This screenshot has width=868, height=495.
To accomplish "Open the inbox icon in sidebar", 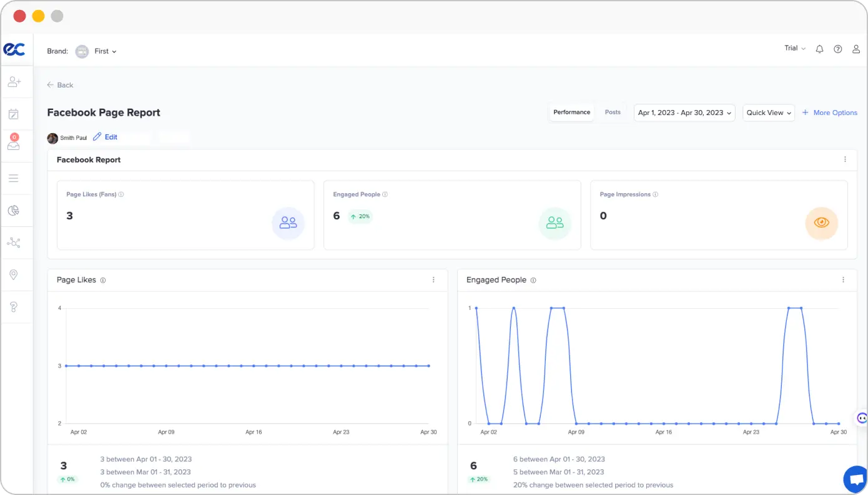I will tap(14, 144).
